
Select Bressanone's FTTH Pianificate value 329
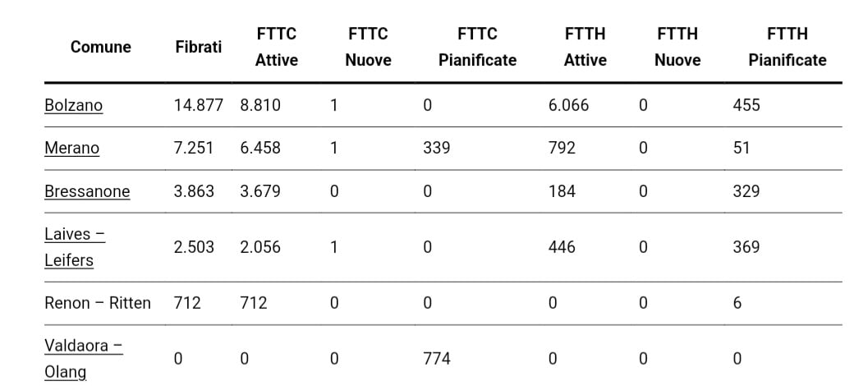(746, 191)
